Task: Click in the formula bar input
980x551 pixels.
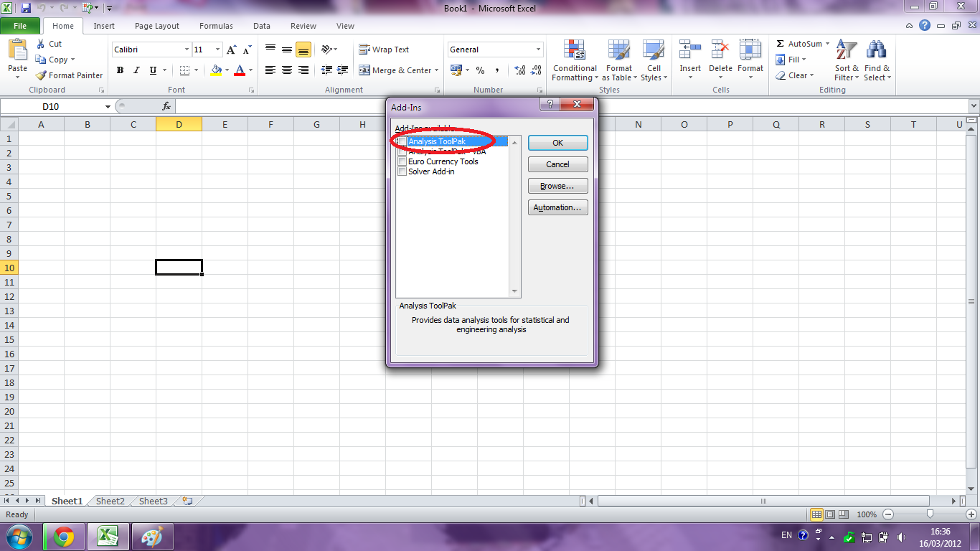Action: point(570,106)
